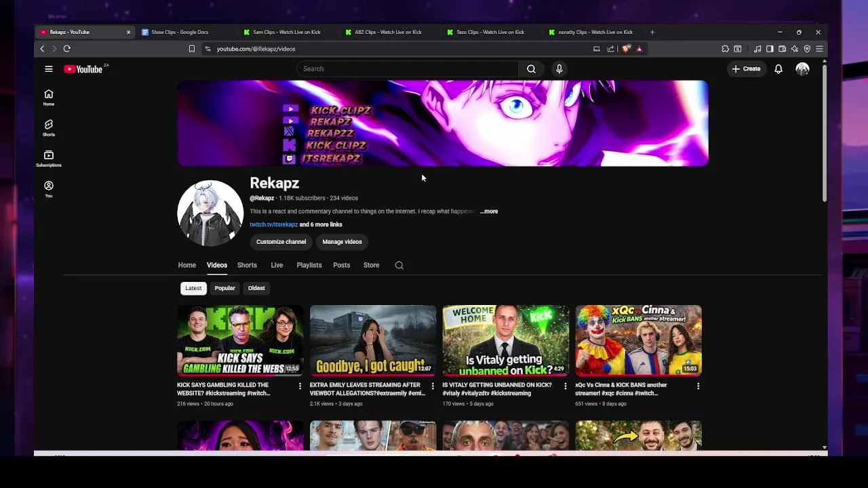Click the YouTube search magnifier button
The height and width of the screenshot is (488, 868).
[532, 68]
